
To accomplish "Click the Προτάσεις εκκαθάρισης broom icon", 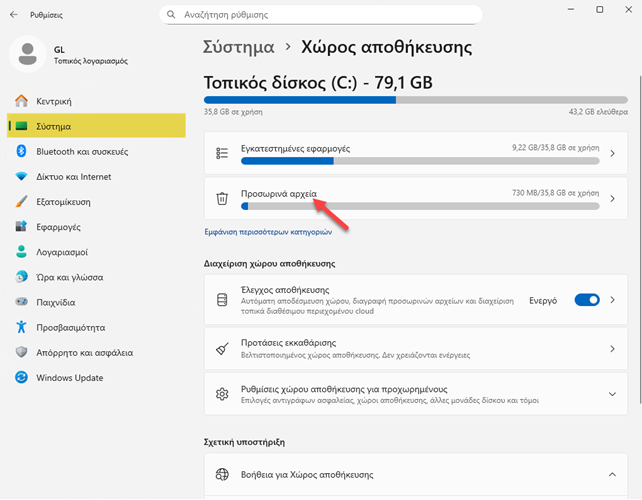I will tap(222, 349).
